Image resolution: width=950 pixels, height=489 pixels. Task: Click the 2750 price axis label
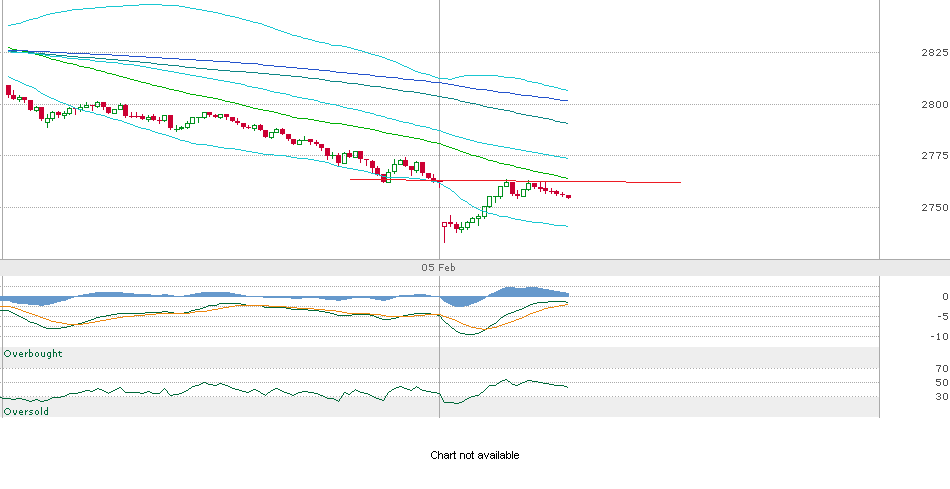coord(934,208)
